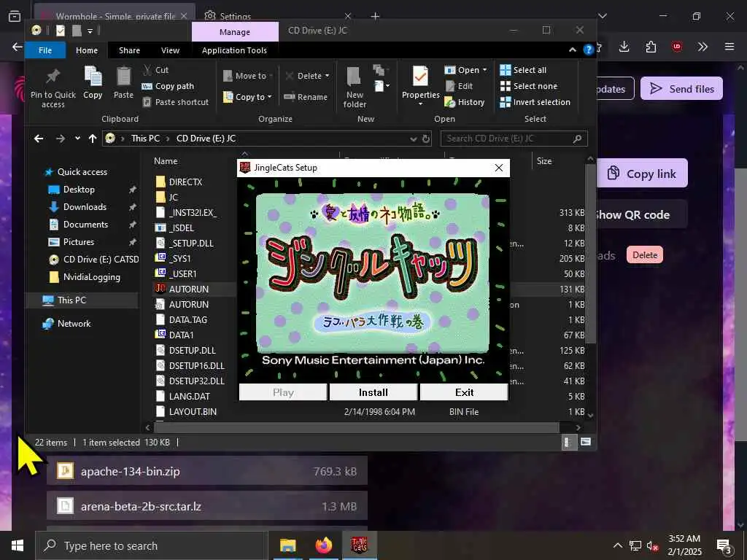Switch to the Share ribbon tab
747x560 pixels.
click(x=130, y=50)
